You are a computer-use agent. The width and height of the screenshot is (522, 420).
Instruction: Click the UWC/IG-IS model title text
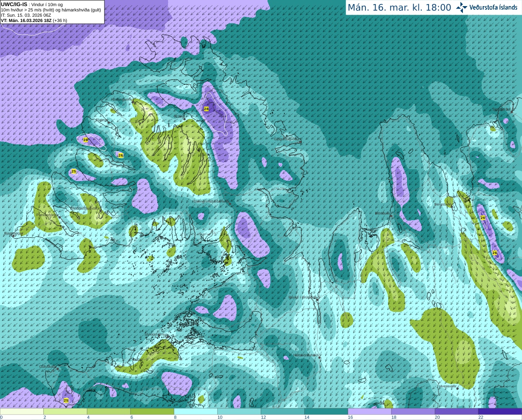coord(14,4)
